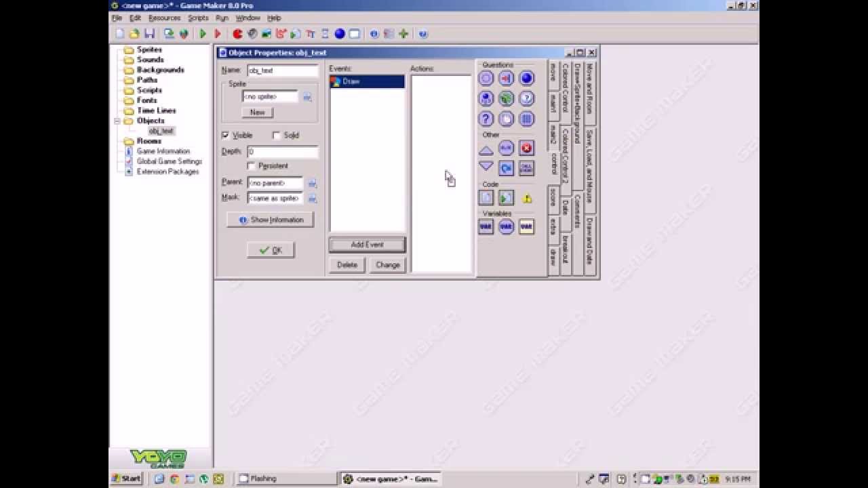Viewport: 868px width, 488px height.
Task: Add Set Variable VAR action icon
Action: [486, 227]
